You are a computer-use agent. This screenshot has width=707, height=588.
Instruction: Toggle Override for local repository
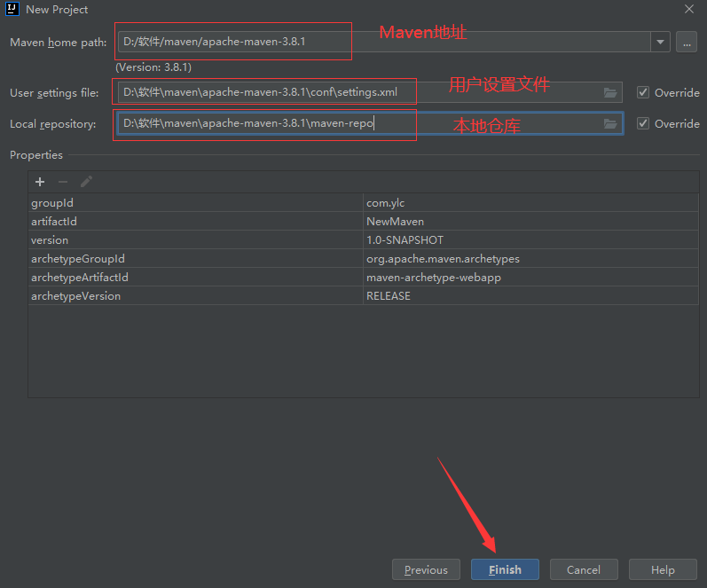[643, 124]
